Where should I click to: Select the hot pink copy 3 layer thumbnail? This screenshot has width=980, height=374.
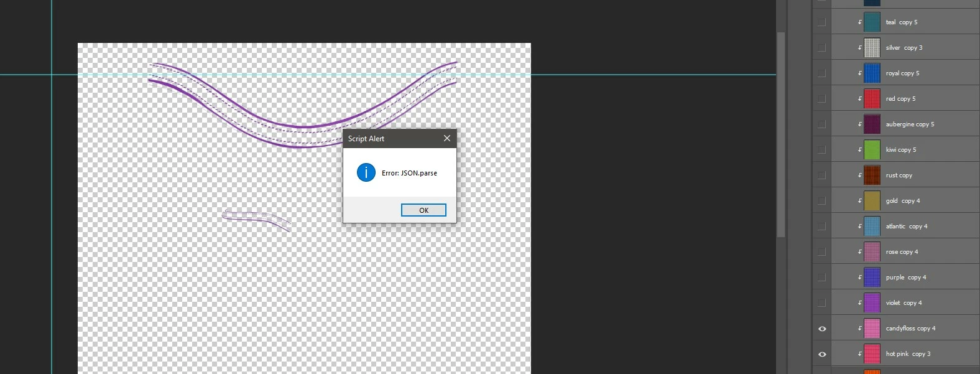pos(872,353)
